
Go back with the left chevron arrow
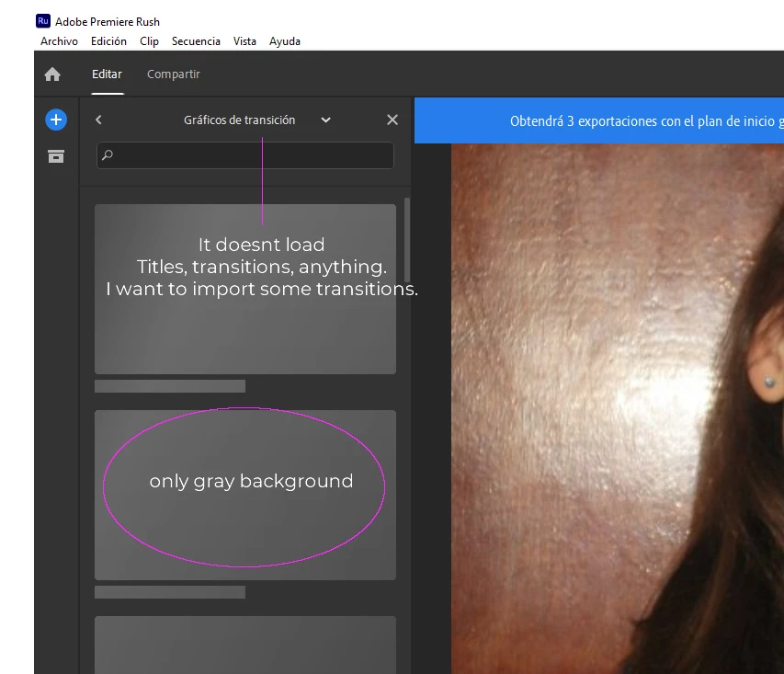click(98, 120)
